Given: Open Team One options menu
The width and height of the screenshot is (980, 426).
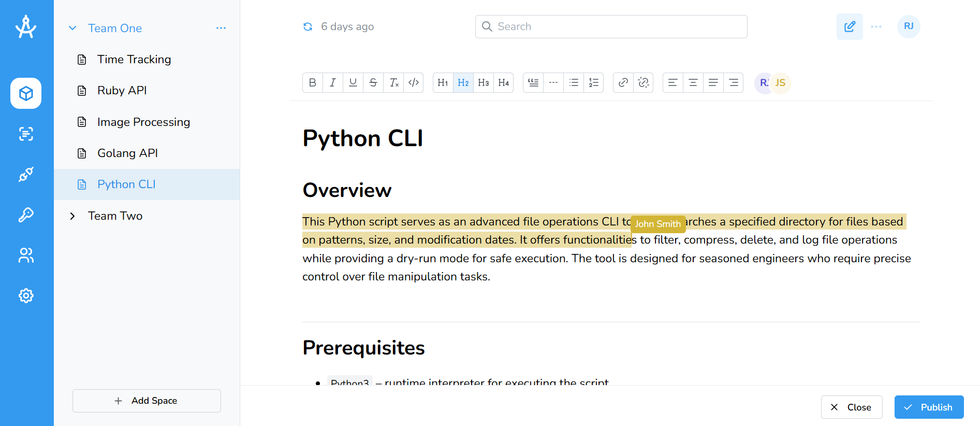Looking at the screenshot, I should (221, 28).
